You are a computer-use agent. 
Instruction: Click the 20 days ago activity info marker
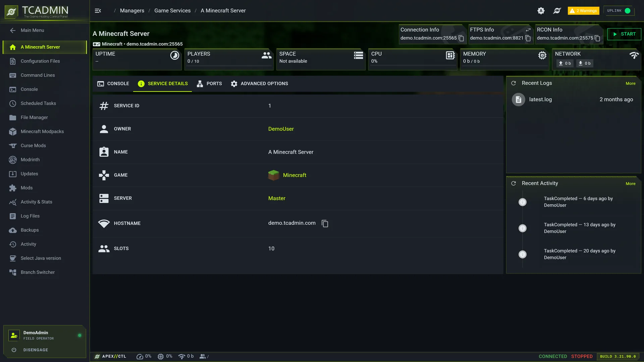click(523, 254)
